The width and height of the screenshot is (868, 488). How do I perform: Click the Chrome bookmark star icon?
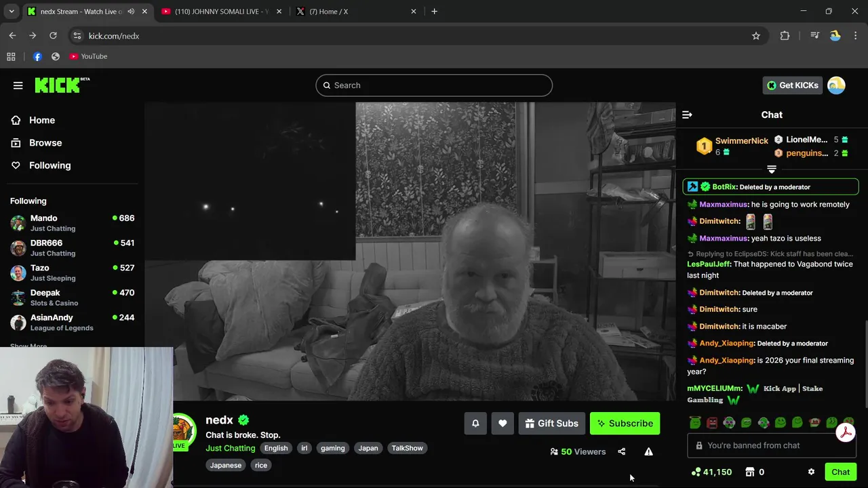click(756, 36)
